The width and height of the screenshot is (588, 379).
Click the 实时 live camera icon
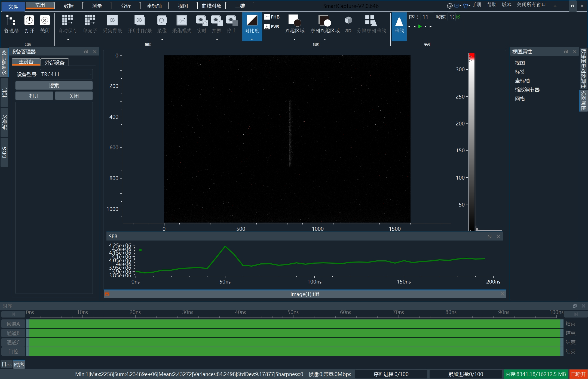click(x=202, y=20)
